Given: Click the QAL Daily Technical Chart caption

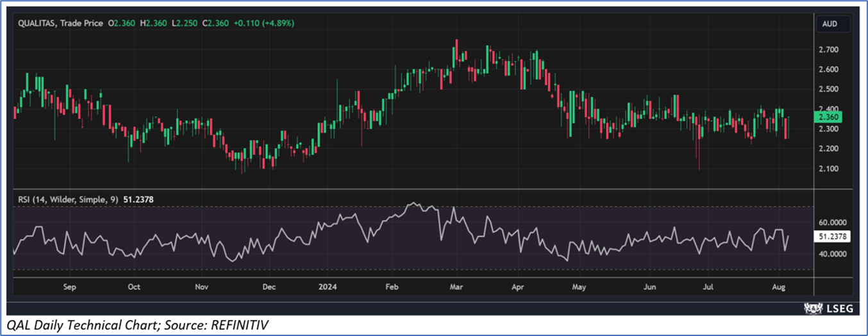Looking at the screenshot, I should [x=137, y=326].
